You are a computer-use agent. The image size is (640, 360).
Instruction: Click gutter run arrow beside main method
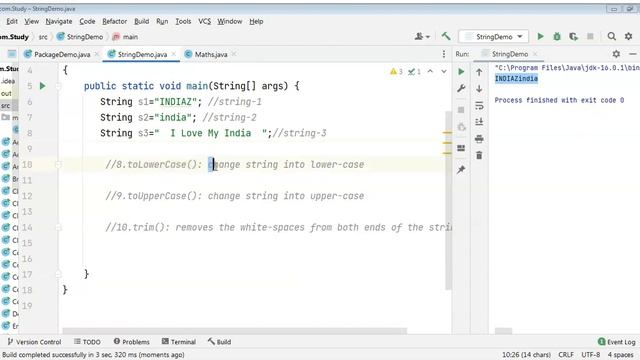[42, 86]
